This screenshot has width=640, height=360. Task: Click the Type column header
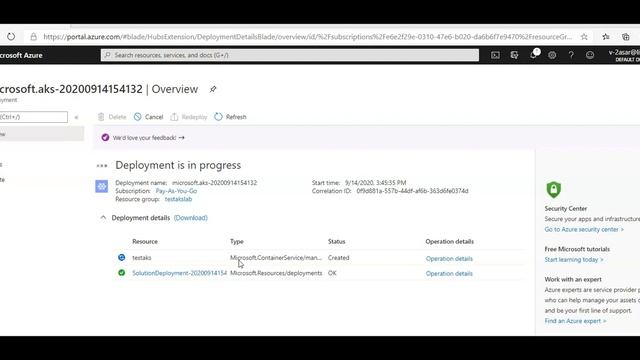tap(237, 242)
